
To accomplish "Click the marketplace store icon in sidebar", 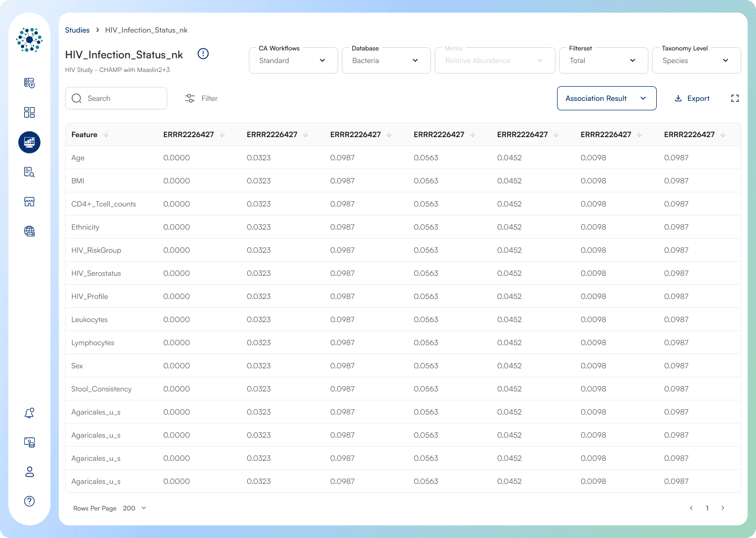I will pyautogui.click(x=29, y=202).
